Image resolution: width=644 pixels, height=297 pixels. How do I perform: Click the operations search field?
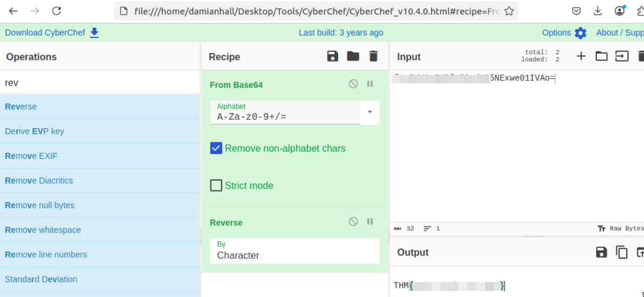pos(100,83)
